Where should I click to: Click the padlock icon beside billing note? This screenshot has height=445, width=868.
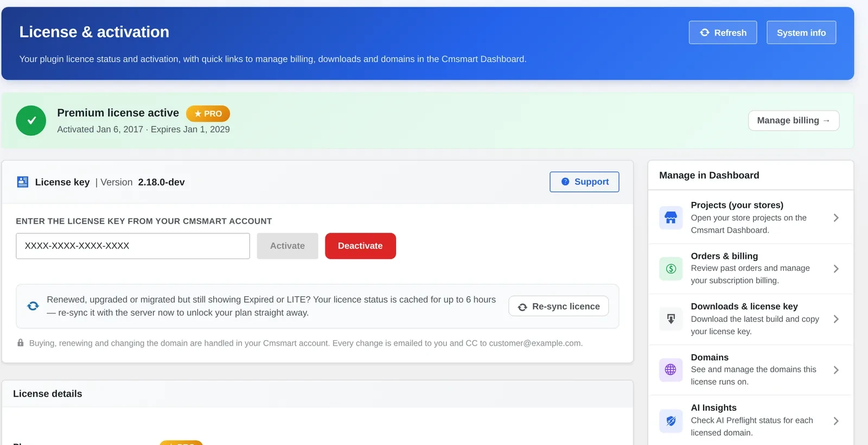click(x=21, y=343)
